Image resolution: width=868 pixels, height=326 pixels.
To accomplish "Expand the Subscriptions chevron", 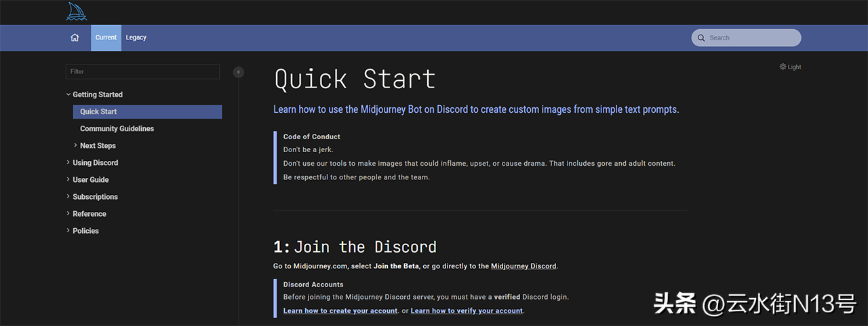I will click(68, 196).
